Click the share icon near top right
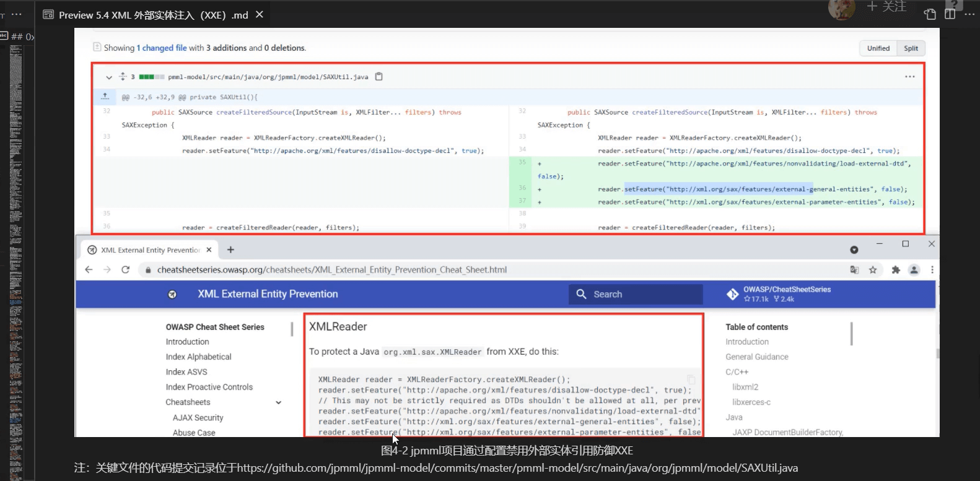This screenshot has height=481, width=980. coord(930,14)
